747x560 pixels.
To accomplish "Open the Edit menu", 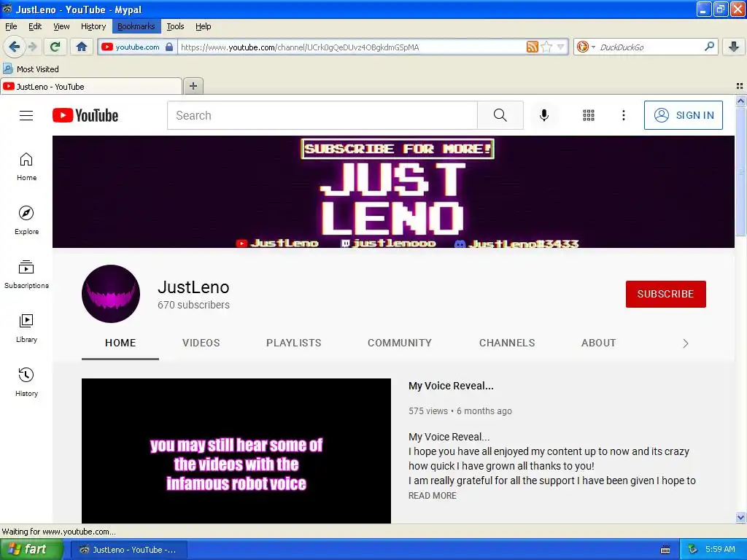I will [35, 26].
